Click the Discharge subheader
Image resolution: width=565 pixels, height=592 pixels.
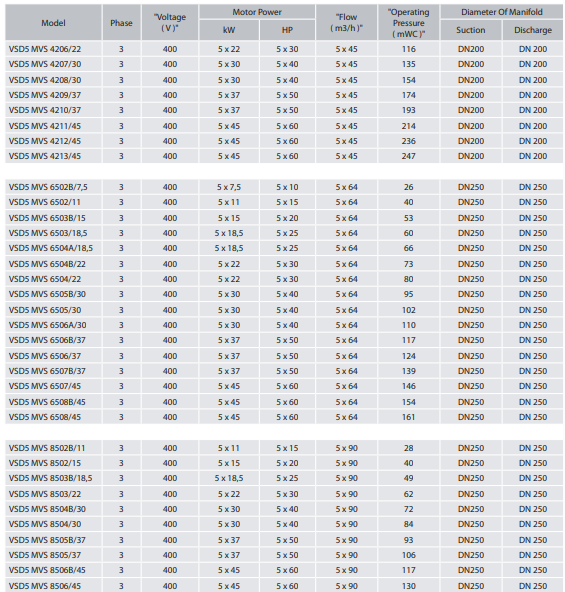pyautogui.click(x=533, y=30)
